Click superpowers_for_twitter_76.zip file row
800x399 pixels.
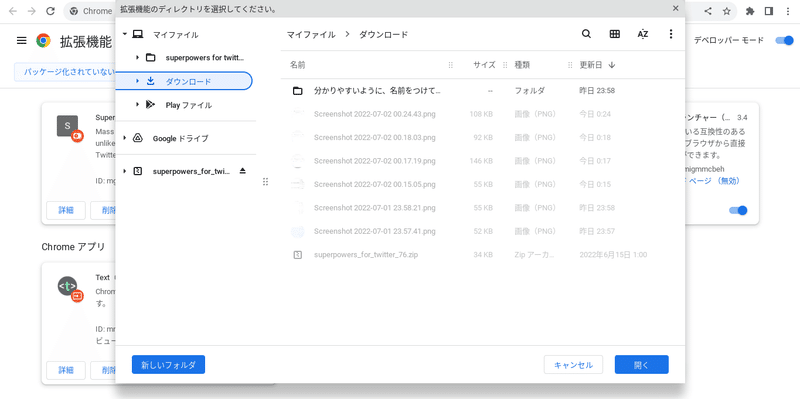click(482, 254)
